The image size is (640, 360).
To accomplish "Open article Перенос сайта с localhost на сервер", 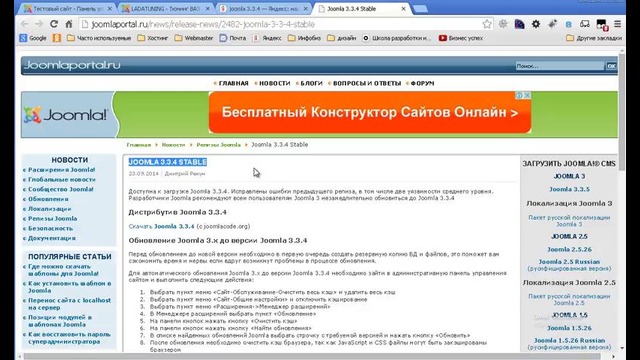I will (69, 304).
